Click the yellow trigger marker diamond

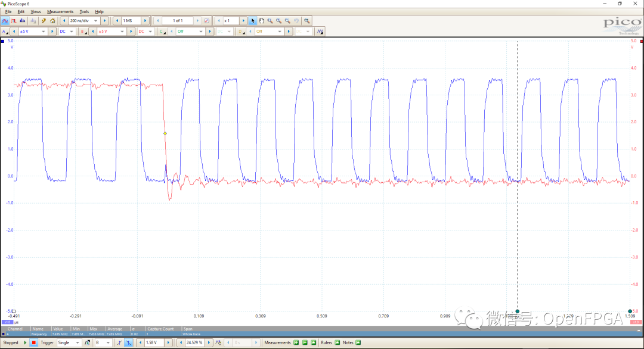click(x=165, y=133)
